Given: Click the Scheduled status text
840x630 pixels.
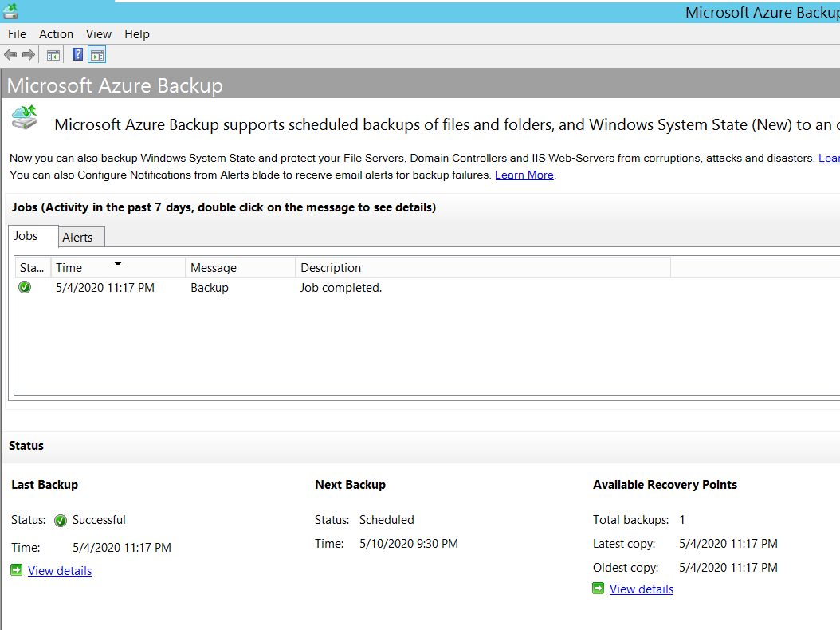Looking at the screenshot, I should point(387,520).
